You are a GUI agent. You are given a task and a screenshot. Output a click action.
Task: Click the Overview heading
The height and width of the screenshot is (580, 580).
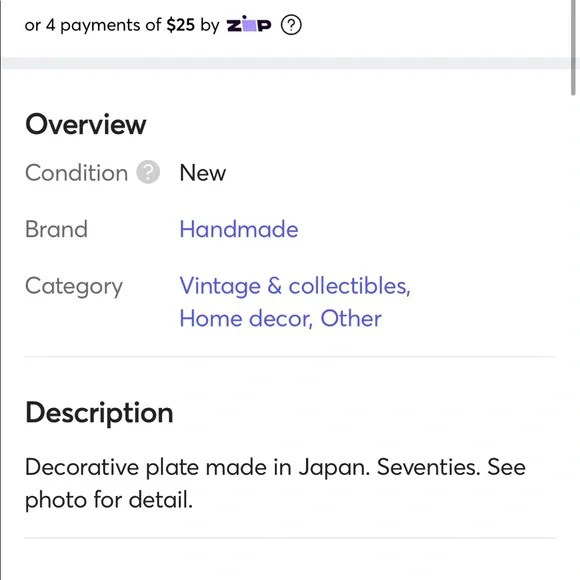[86, 124]
